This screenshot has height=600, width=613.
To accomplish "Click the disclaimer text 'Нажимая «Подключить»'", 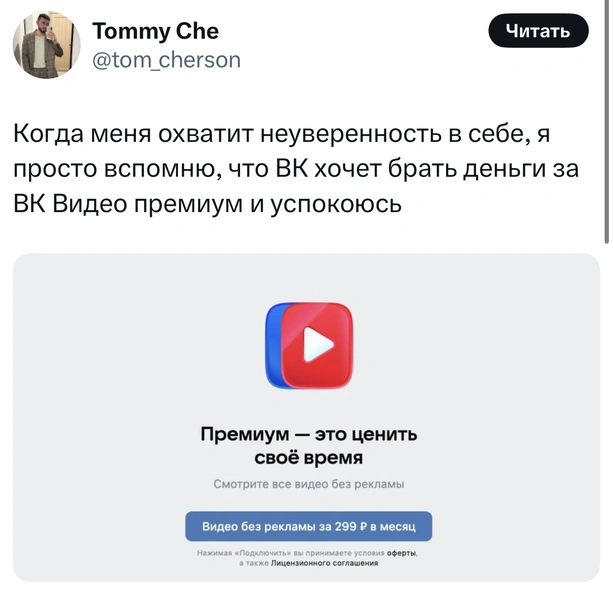I will point(245,553).
